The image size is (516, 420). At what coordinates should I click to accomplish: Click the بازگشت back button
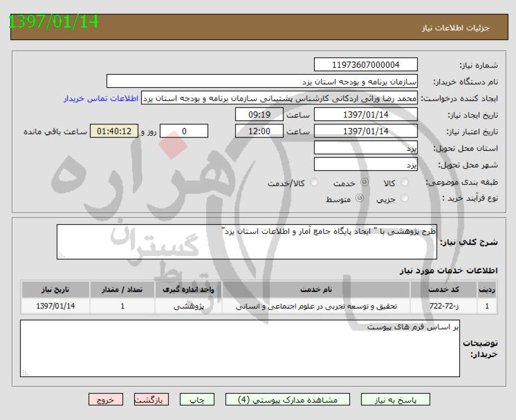[151, 400]
